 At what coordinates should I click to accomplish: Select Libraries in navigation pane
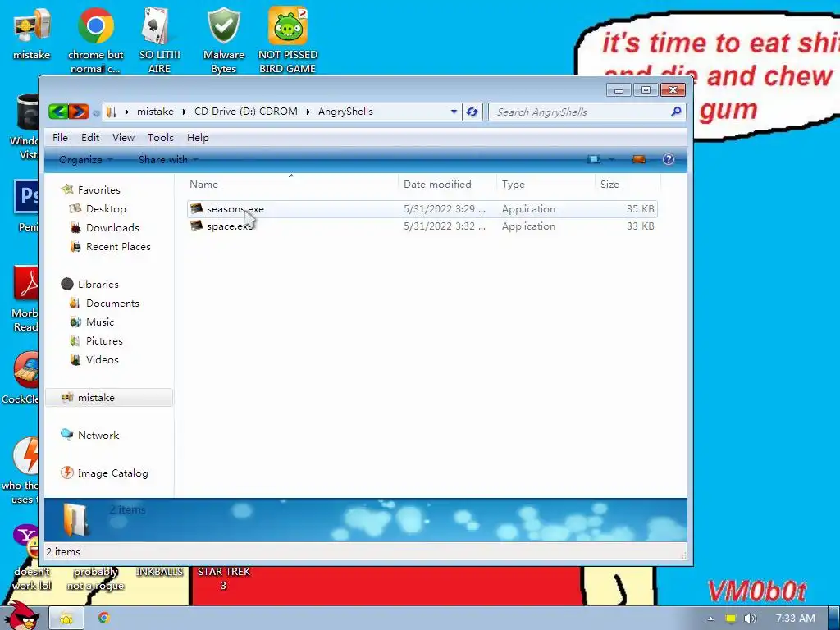pos(98,285)
